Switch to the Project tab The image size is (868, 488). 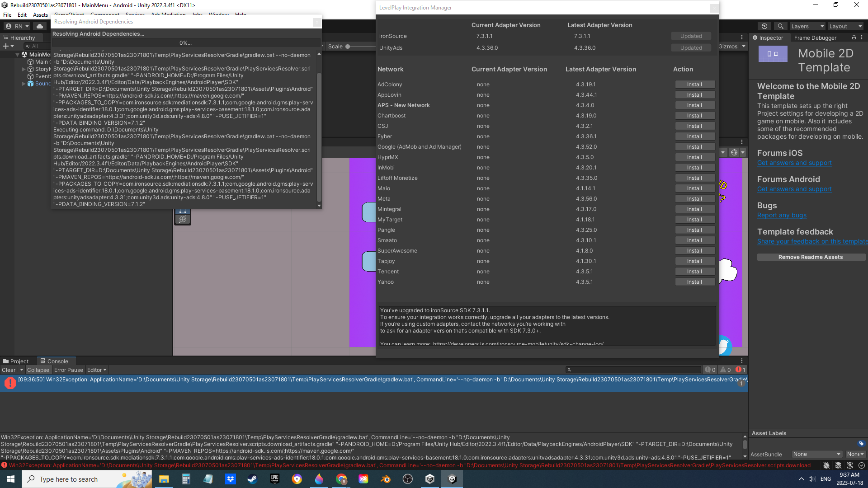16,361
